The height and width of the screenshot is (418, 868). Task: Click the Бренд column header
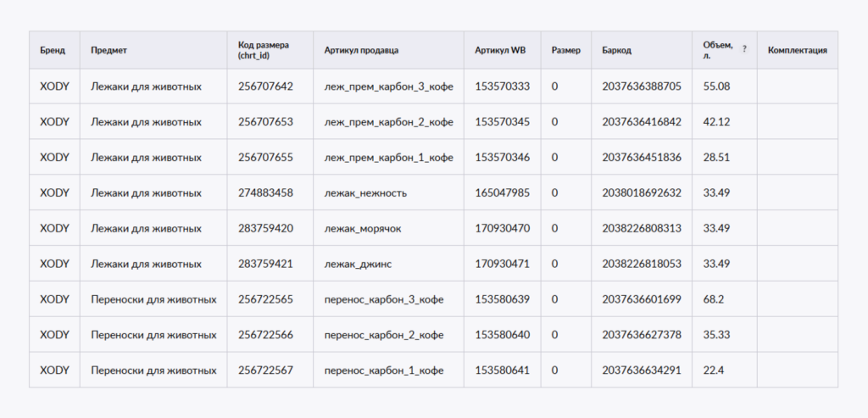[47, 51]
